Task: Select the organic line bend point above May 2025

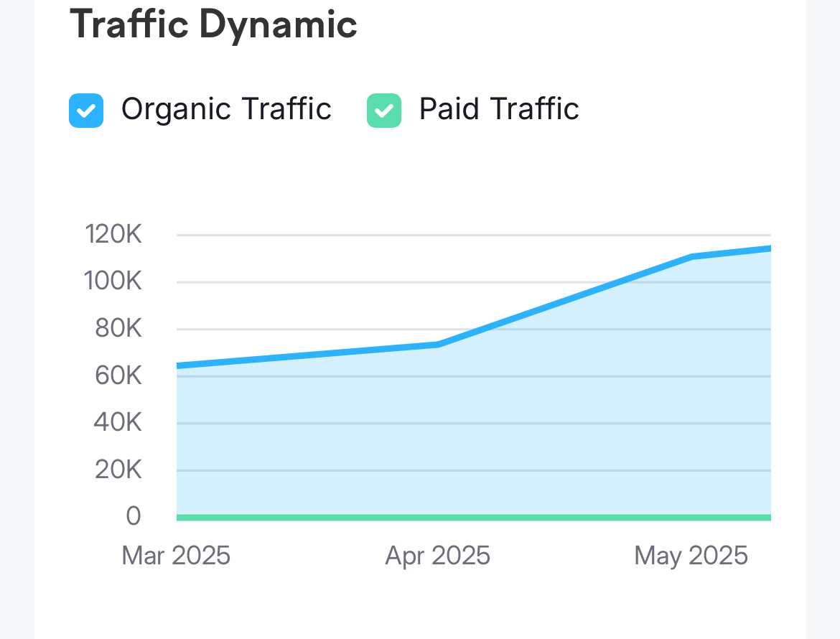Action: [692, 256]
